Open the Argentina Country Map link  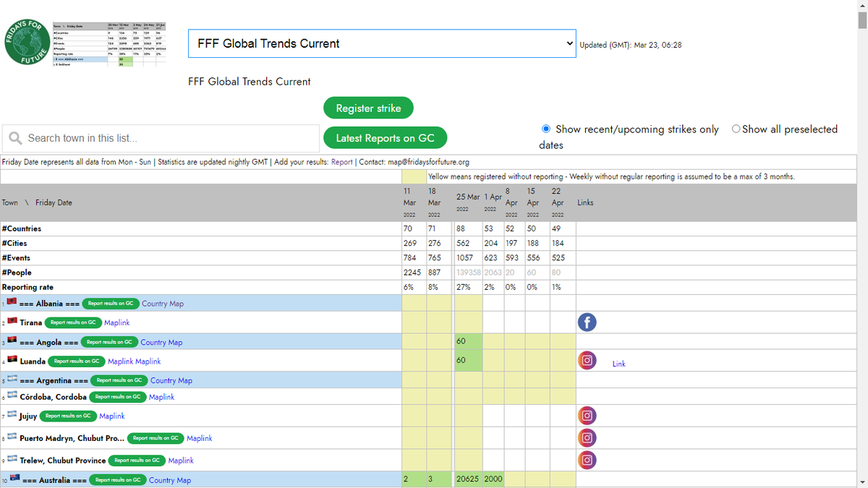pyautogui.click(x=171, y=380)
